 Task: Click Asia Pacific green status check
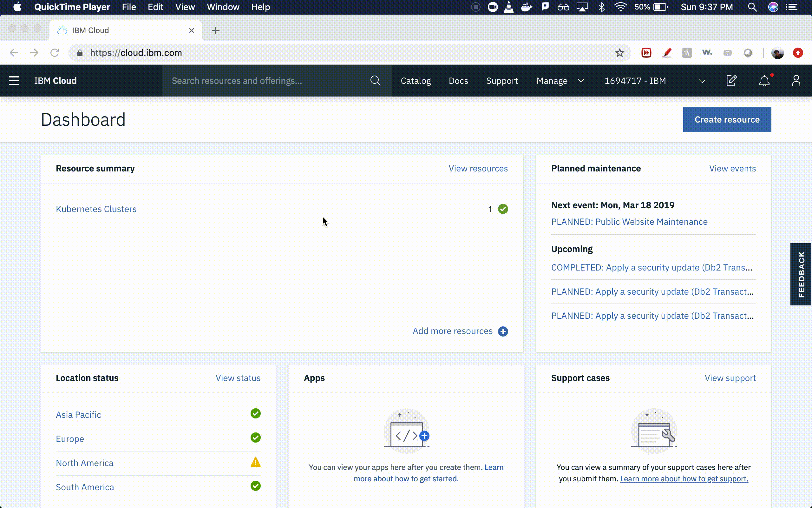pos(256,414)
